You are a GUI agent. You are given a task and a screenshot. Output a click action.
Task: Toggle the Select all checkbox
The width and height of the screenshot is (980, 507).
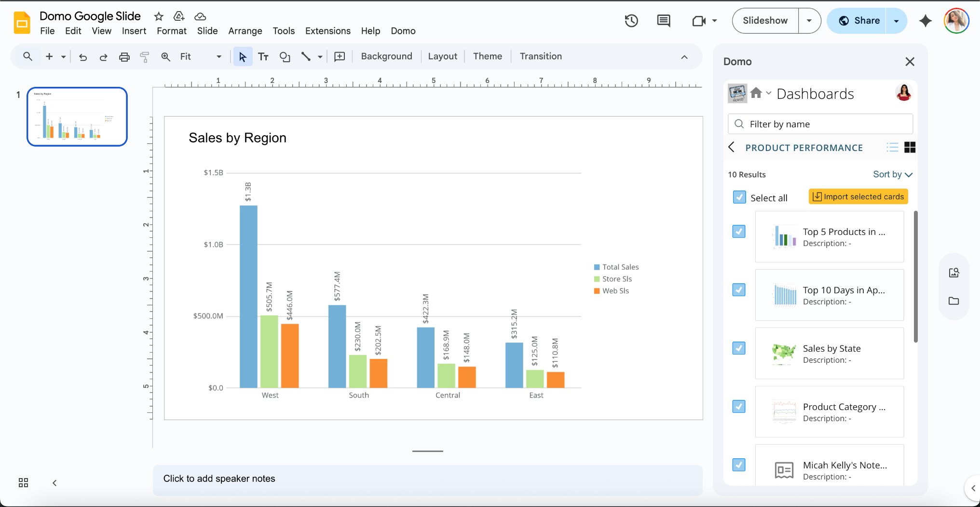(739, 197)
